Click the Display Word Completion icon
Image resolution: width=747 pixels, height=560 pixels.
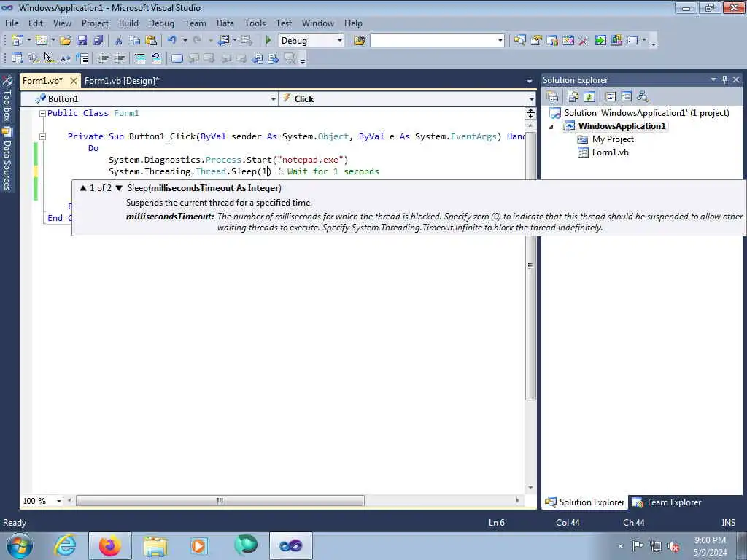point(66,58)
